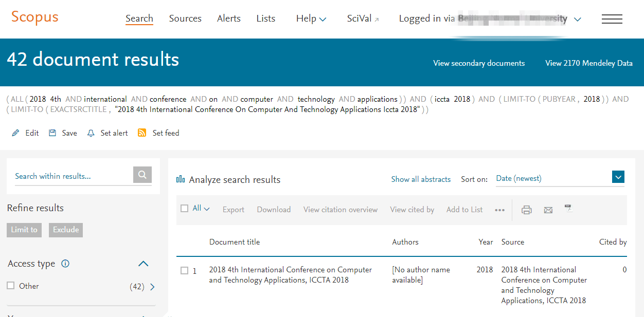Screen dimensions: 644x317
Task: Open the Alerts menu item
Action: [x=229, y=19]
